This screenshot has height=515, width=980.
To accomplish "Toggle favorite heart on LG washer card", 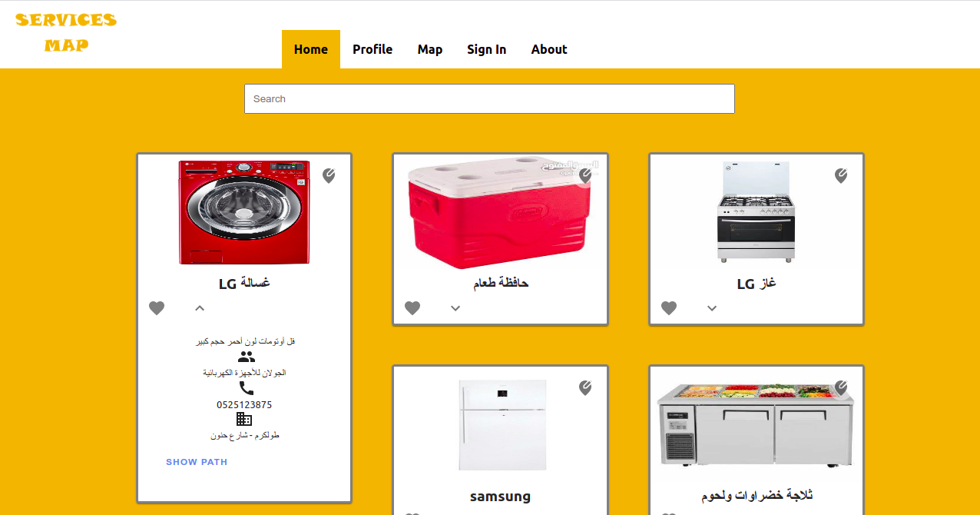I will 157,308.
